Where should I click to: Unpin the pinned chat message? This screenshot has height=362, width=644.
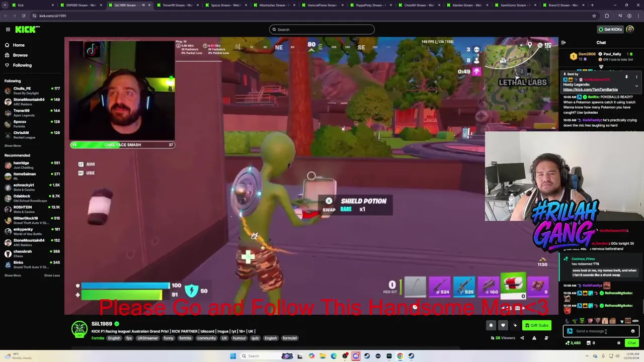626,77
